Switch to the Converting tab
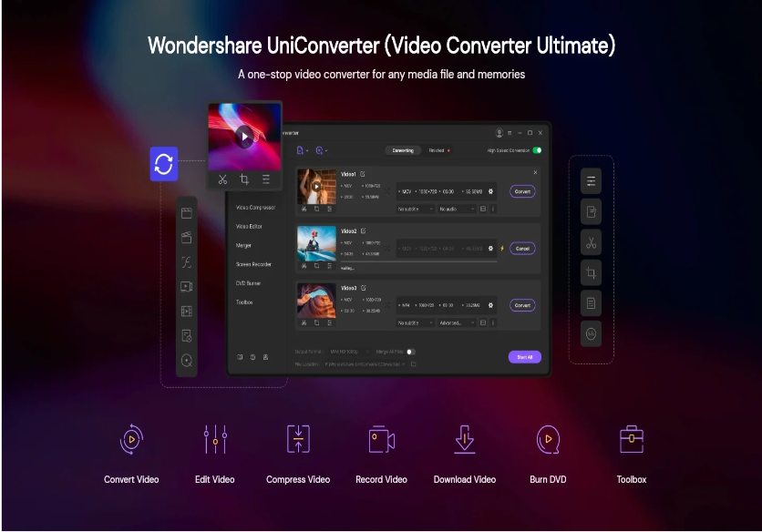Screen dimensions: 762x532 tap(403, 150)
